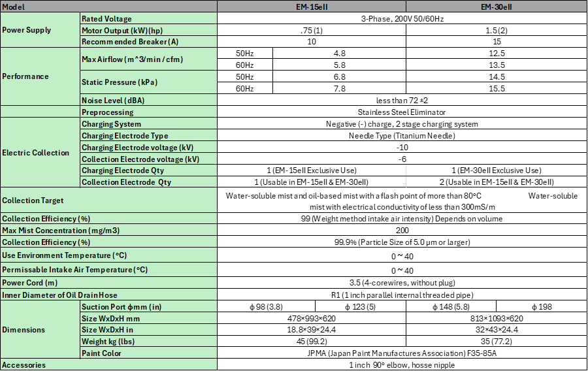This screenshot has height=371, width=588.
Task: Select the Noise Level (dBA) cell
Action: (x=148, y=101)
